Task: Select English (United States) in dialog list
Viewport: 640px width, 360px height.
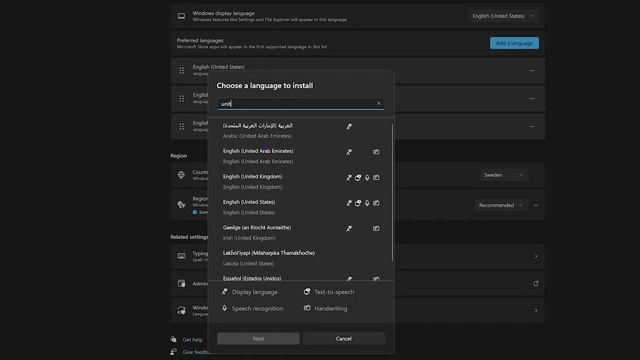Action: pyautogui.click(x=300, y=207)
